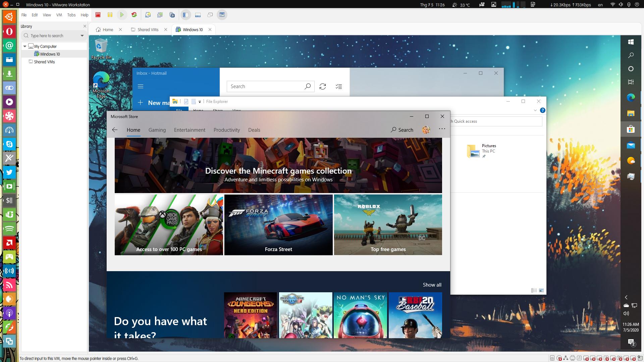
Task: Open the Productivity tab in Microsoft Store
Action: 227,130
